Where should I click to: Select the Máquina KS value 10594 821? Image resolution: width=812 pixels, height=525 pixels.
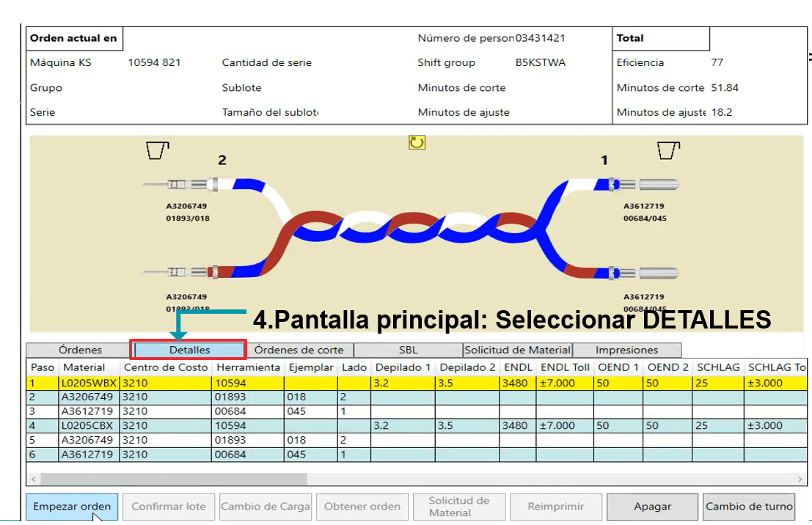[x=154, y=62]
